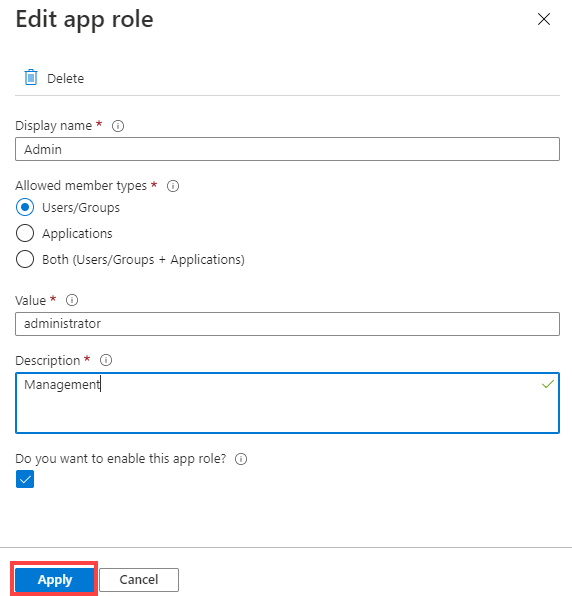Uncheck the enable app role checkbox

[25, 479]
